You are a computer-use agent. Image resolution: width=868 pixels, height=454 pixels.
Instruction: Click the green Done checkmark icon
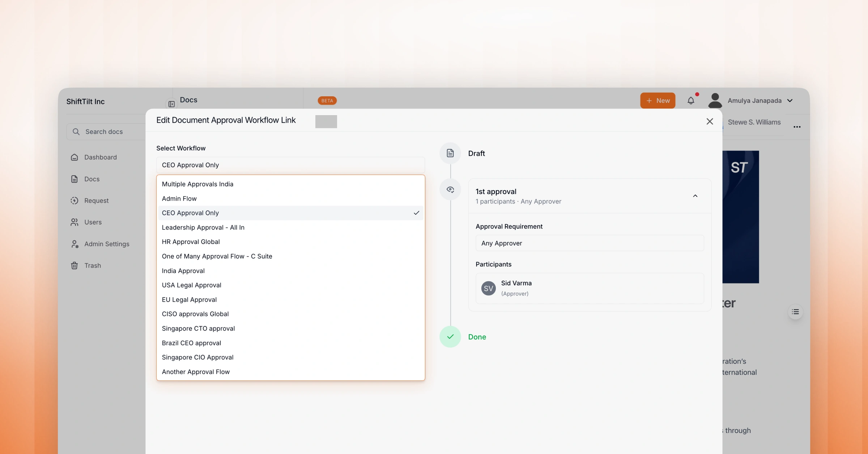point(450,337)
